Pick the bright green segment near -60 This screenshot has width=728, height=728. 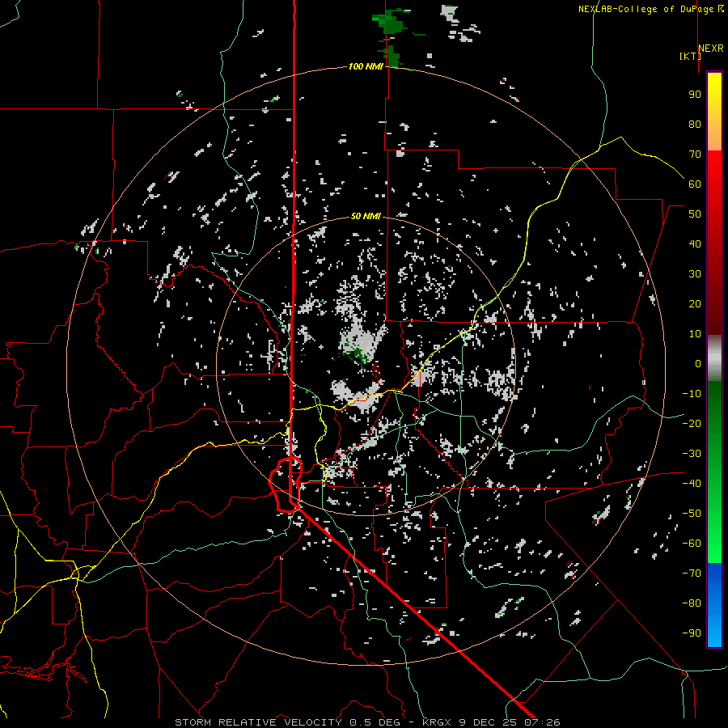[x=714, y=544]
